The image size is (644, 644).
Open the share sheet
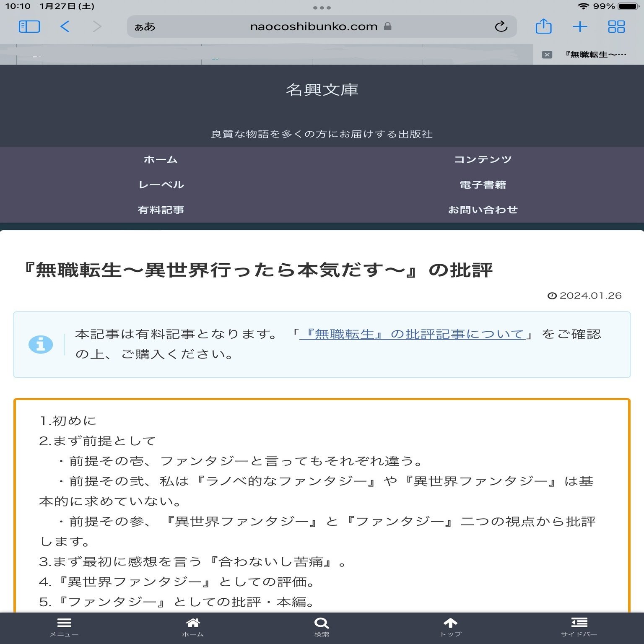(544, 26)
